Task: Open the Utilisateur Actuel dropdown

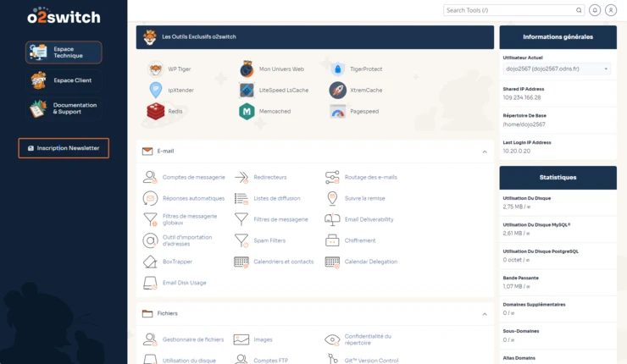Action: pyautogui.click(x=557, y=69)
